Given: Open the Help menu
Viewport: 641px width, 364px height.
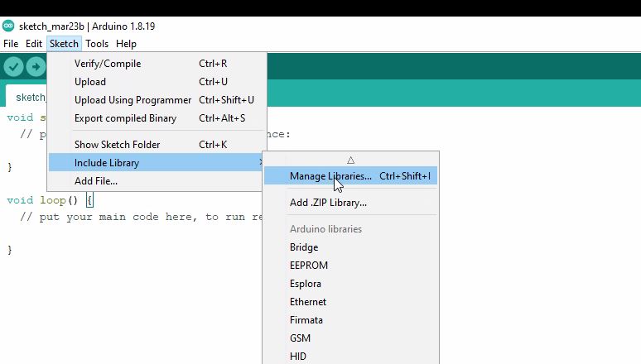Looking at the screenshot, I should click(126, 44).
